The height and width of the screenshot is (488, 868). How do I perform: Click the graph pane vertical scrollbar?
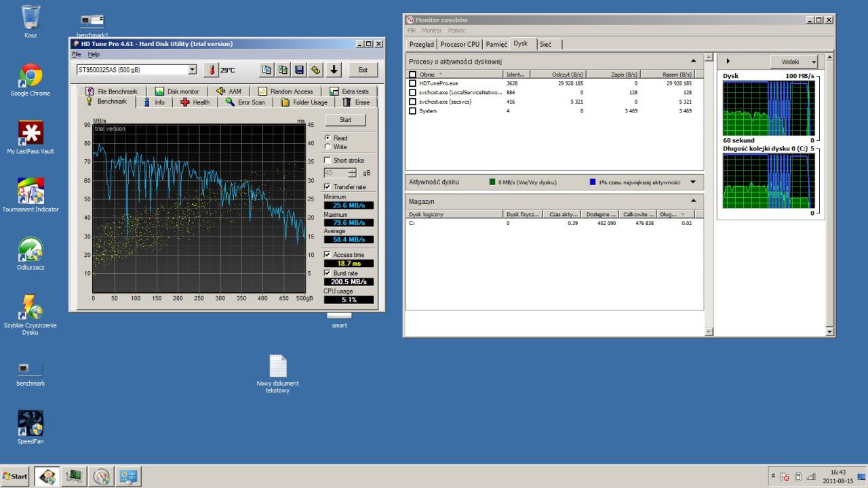click(x=831, y=195)
